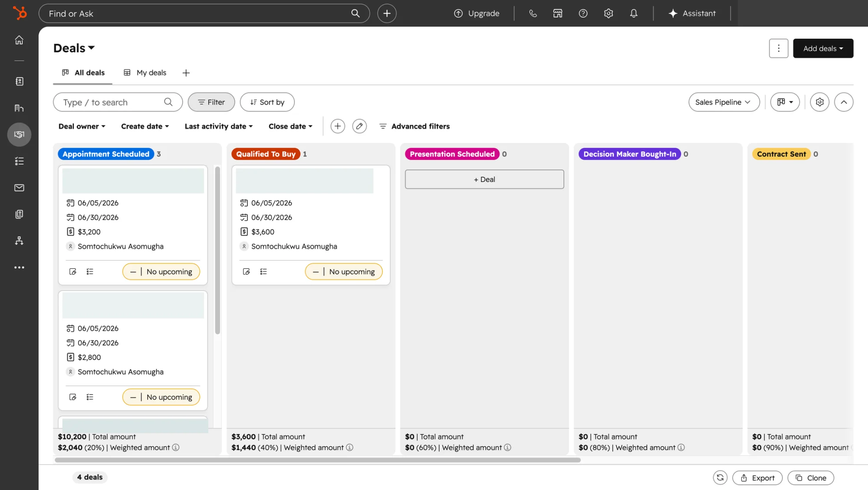Open sidebar more options ellipsis
The width and height of the screenshot is (868, 490).
(19, 267)
